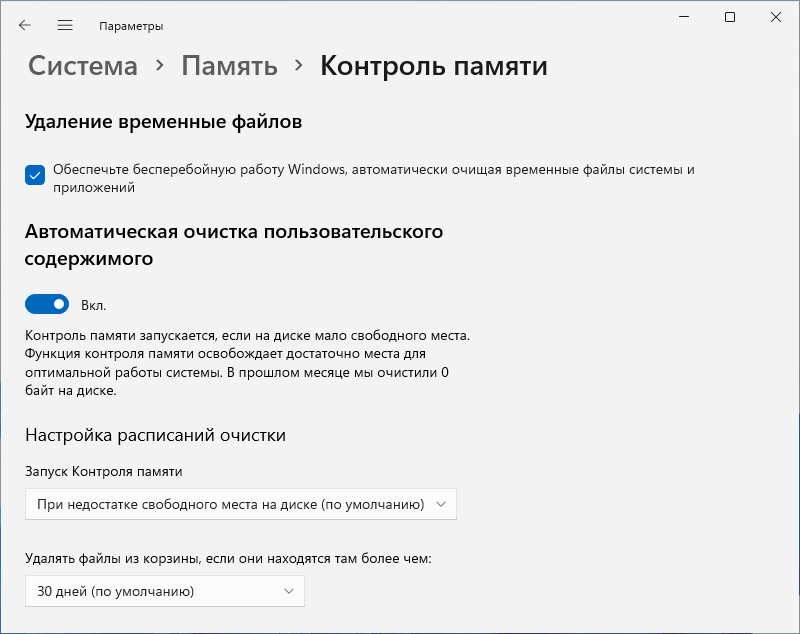Toggle off automatic user content cleanup
Viewport: 800px width, 634px height.
[x=45, y=303]
